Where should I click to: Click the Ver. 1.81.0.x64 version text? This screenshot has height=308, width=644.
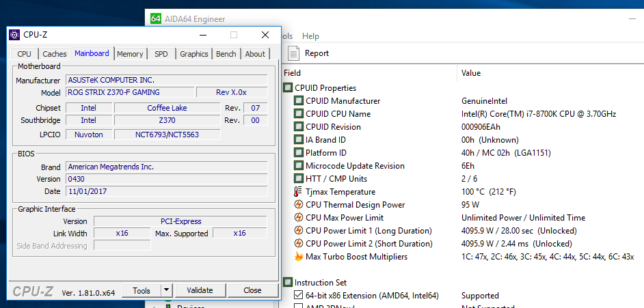click(88, 293)
